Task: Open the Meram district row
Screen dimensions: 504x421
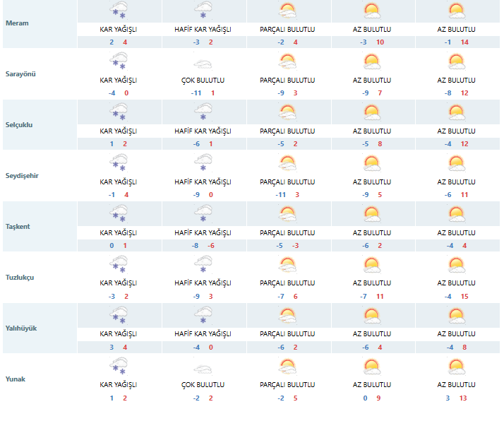Action: pyautogui.click(x=17, y=23)
